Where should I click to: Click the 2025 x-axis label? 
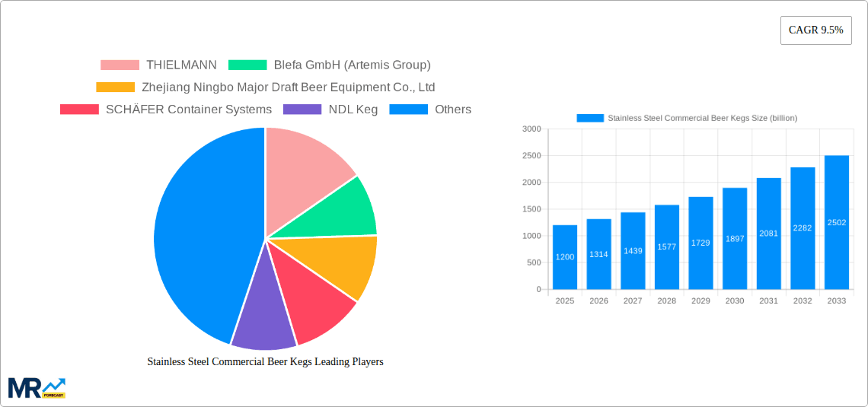(x=565, y=300)
